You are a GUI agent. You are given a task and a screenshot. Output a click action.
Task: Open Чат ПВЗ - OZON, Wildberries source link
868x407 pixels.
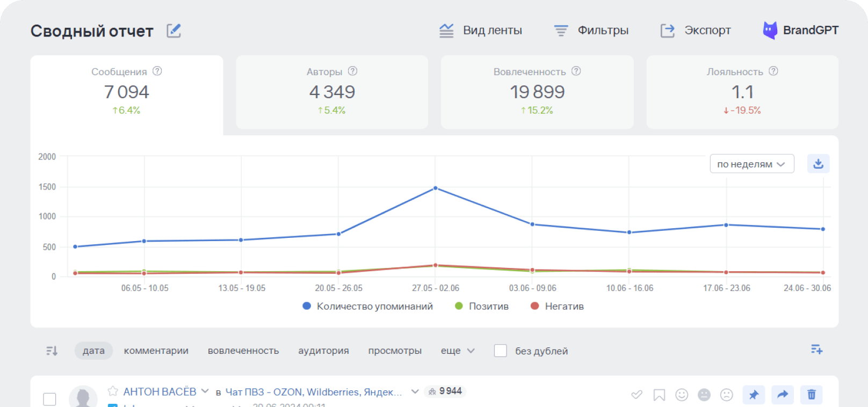coord(314,392)
